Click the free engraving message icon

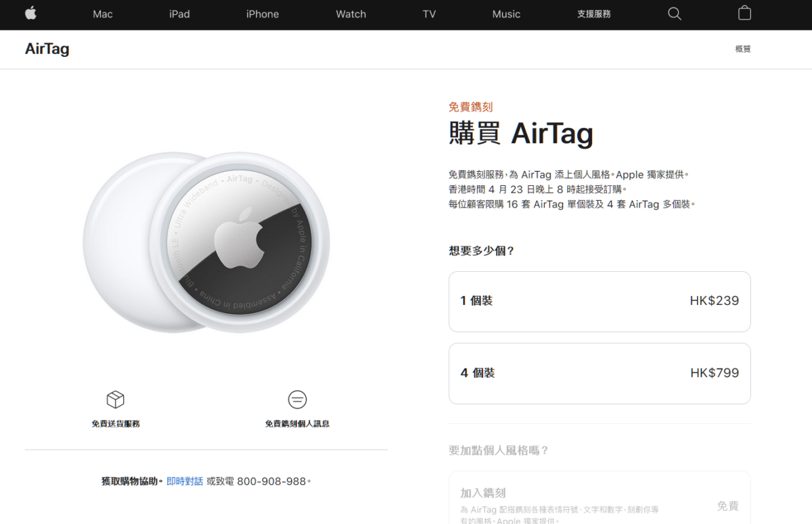click(x=297, y=400)
